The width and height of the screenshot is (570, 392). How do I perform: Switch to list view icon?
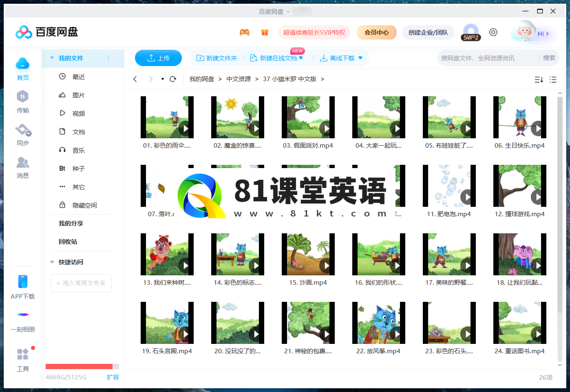pyautogui.click(x=553, y=80)
